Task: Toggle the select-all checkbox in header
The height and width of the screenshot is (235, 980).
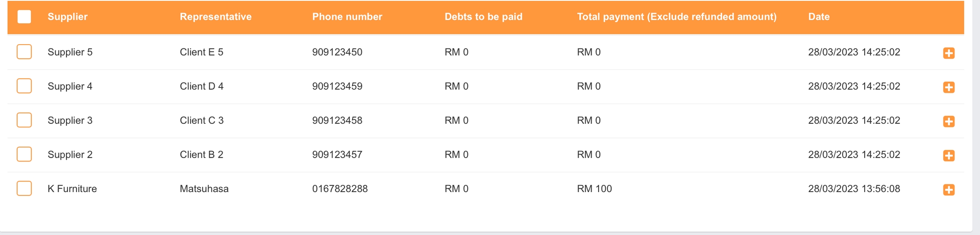Action: 24,17
